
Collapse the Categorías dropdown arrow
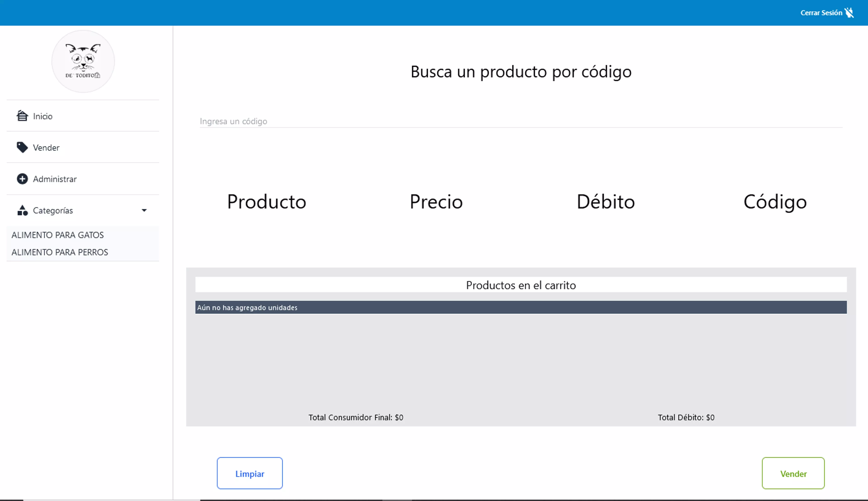(144, 210)
